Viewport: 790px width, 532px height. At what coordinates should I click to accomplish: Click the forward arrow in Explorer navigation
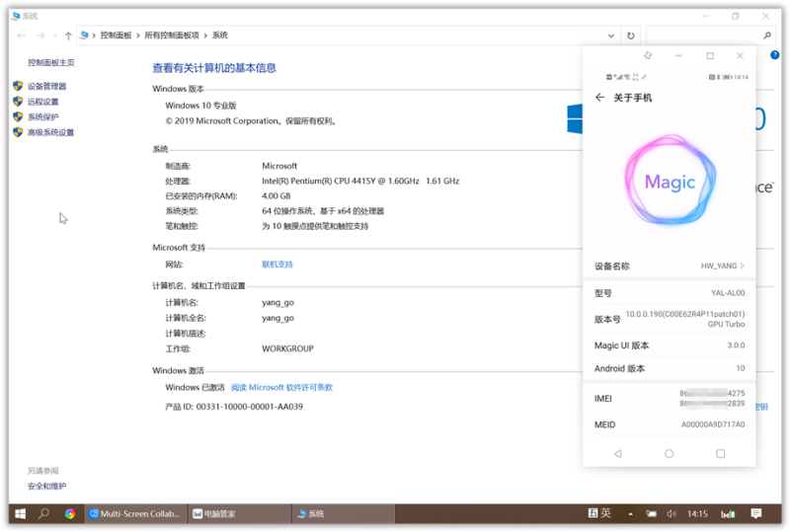pos(40,36)
